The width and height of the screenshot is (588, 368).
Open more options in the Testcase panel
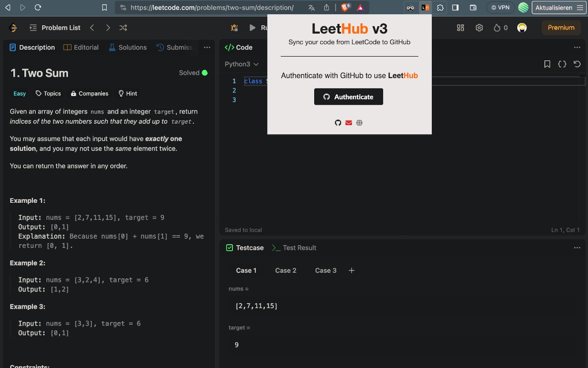(x=577, y=247)
